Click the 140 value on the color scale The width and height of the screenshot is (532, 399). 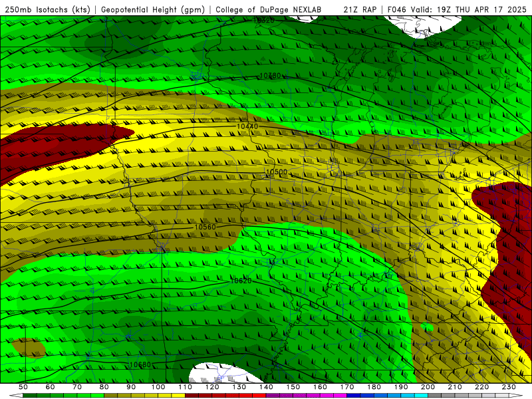tap(266, 387)
